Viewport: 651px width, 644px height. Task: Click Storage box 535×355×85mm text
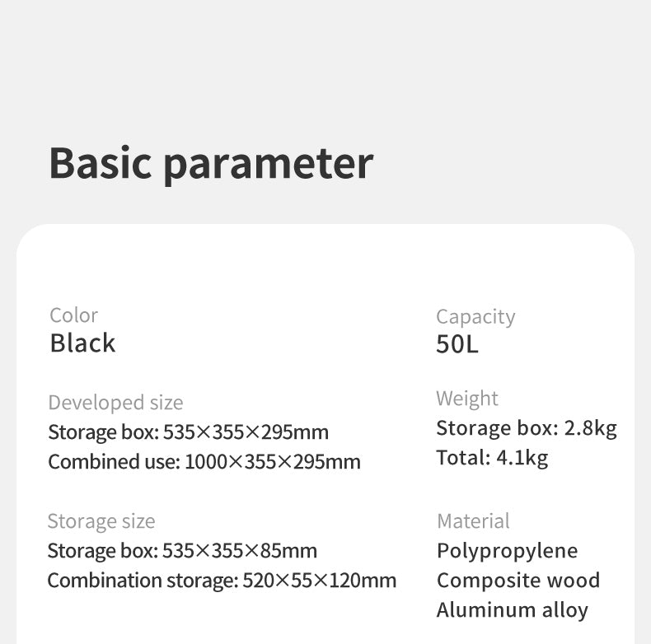(181, 551)
